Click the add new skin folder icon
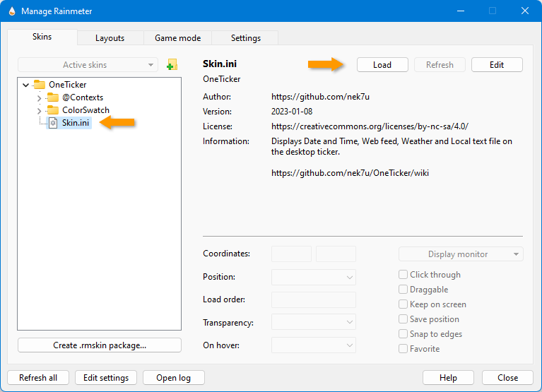Image resolution: width=542 pixels, height=392 pixels. tap(172, 64)
